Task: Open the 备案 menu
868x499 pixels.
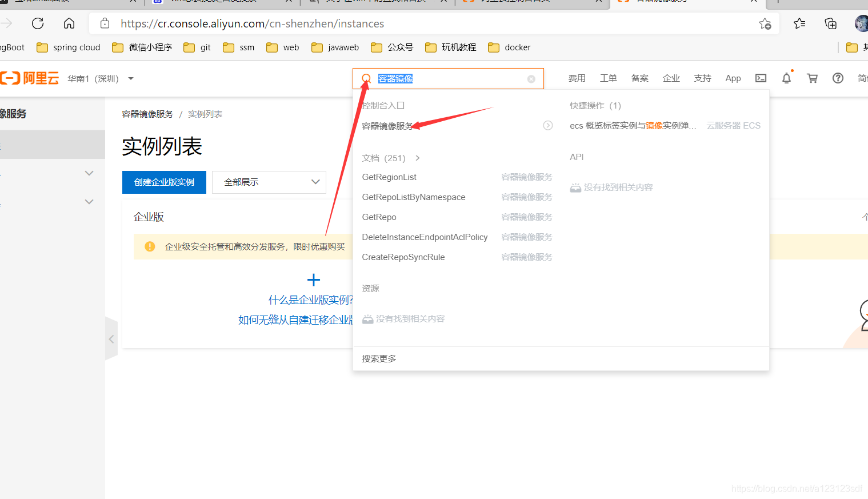Action: pos(640,78)
